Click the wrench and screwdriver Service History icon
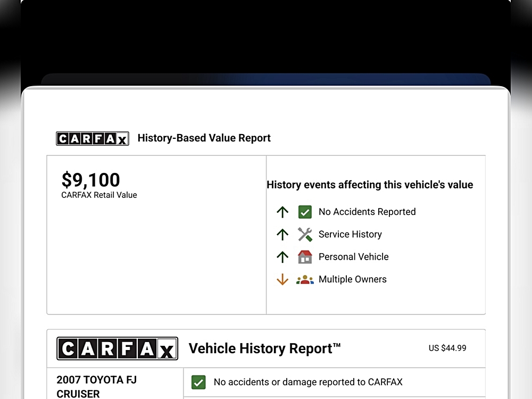The height and width of the screenshot is (399, 532). point(305,235)
